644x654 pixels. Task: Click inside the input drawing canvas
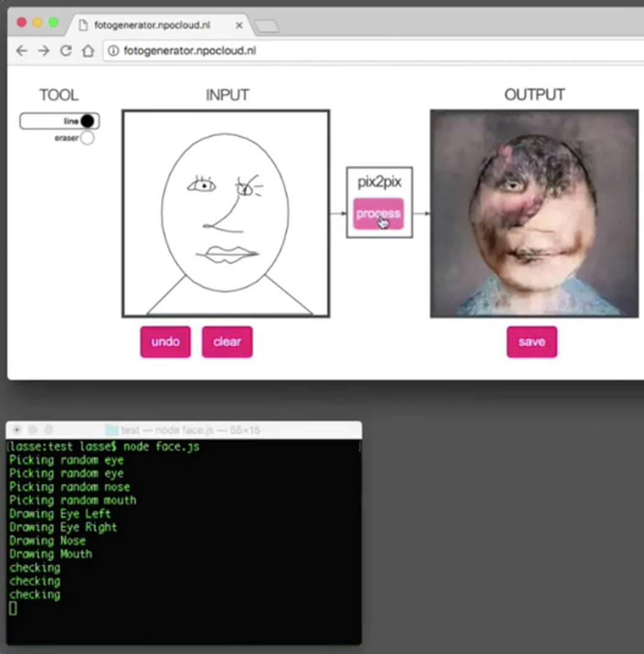pos(226,213)
